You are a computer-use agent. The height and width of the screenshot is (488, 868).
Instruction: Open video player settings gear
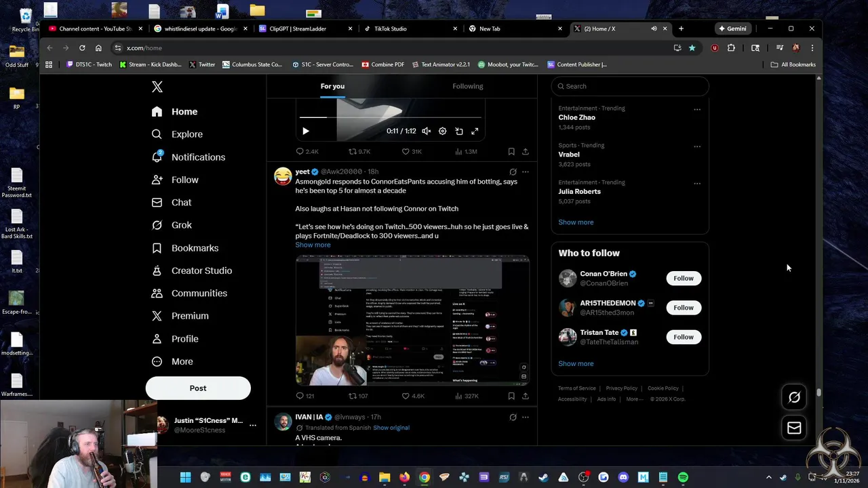(442, 131)
